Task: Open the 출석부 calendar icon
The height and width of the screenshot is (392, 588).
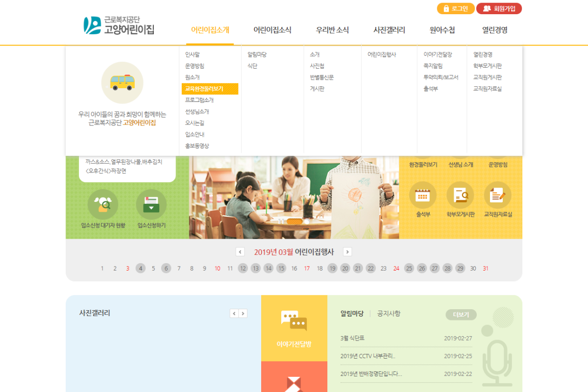Action: (422, 196)
